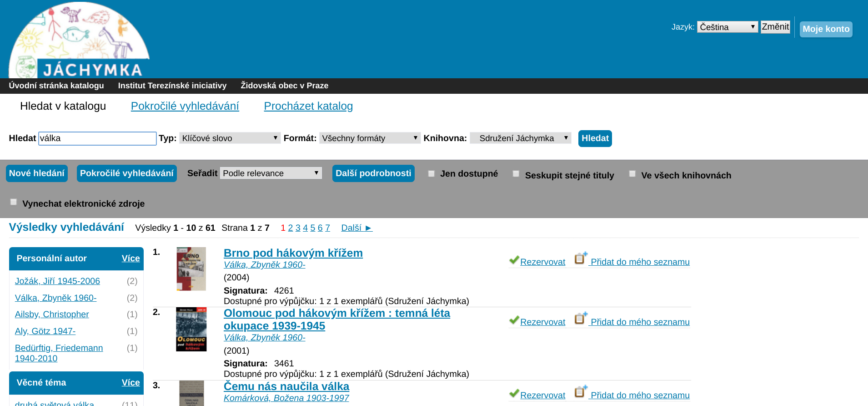Click the Jáchymka logo image
The height and width of the screenshot is (406, 868).
(x=79, y=41)
